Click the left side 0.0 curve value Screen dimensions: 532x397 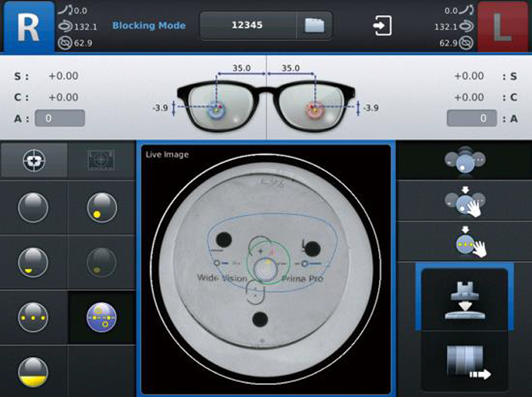(x=451, y=11)
